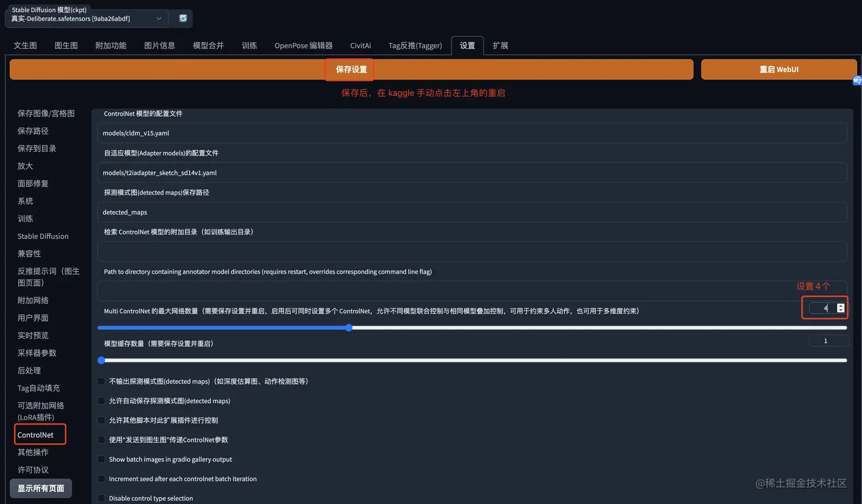Open the 保存路径 settings section
This screenshot has height=504, width=862.
click(x=33, y=131)
